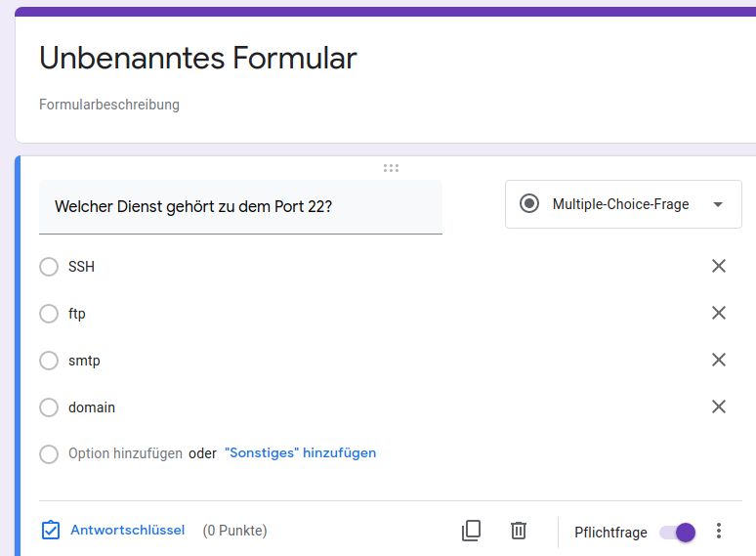Delete the question using trash icon

[519, 531]
